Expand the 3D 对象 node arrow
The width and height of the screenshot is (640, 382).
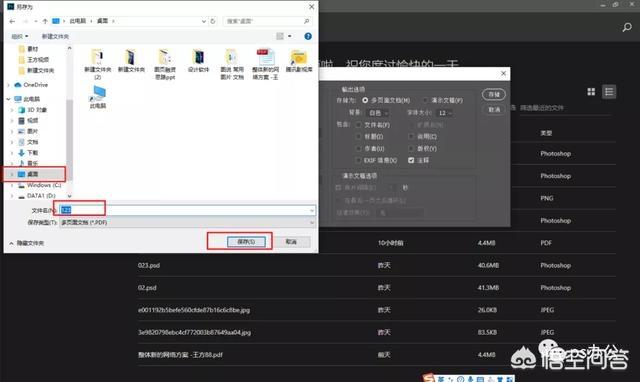click(x=12, y=110)
